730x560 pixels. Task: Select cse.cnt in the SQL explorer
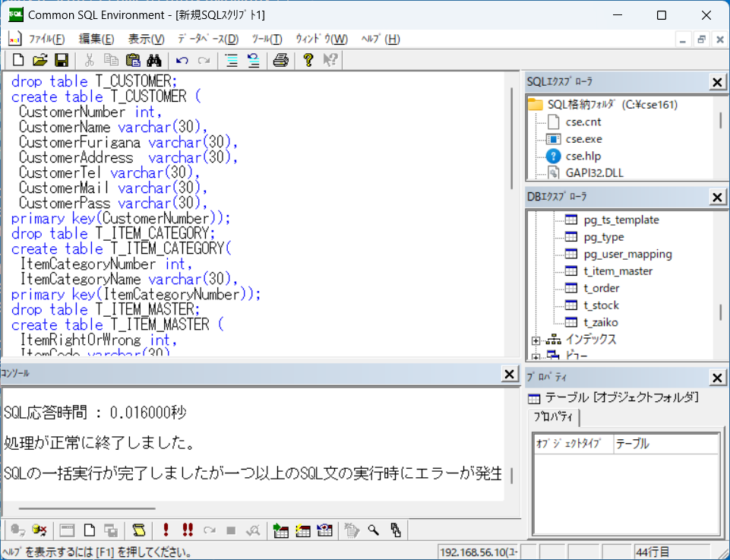583,122
